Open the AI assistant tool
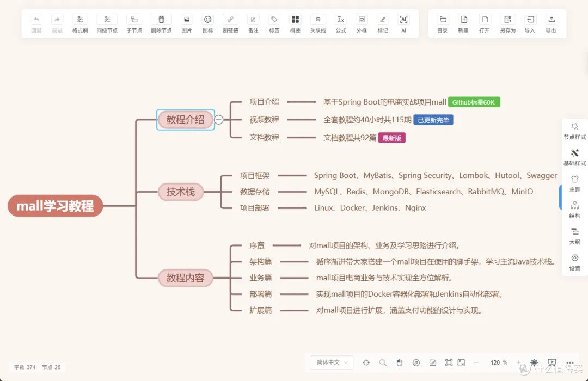 [403, 20]
